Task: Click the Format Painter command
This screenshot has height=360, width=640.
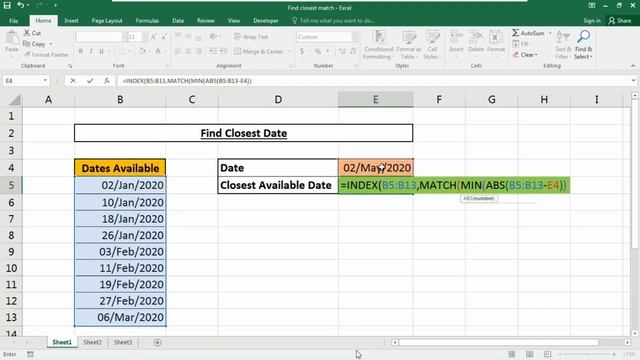Action: tap(46, 54)
